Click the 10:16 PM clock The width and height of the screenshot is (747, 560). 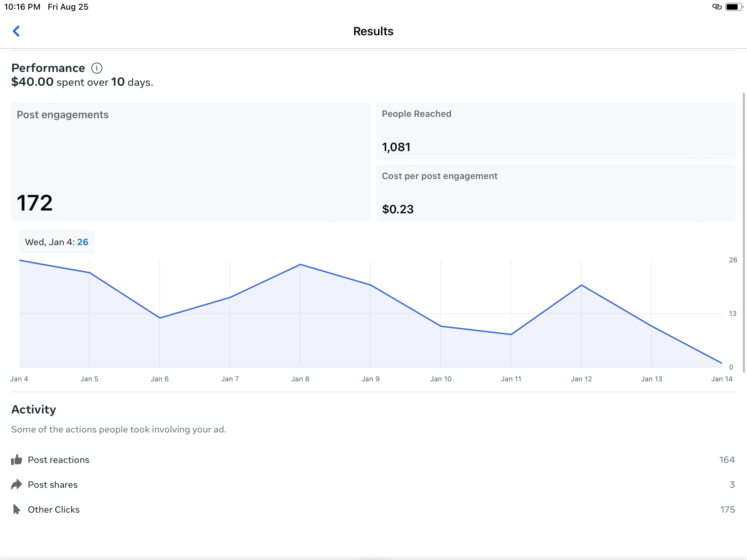click(x=22, y=7)
